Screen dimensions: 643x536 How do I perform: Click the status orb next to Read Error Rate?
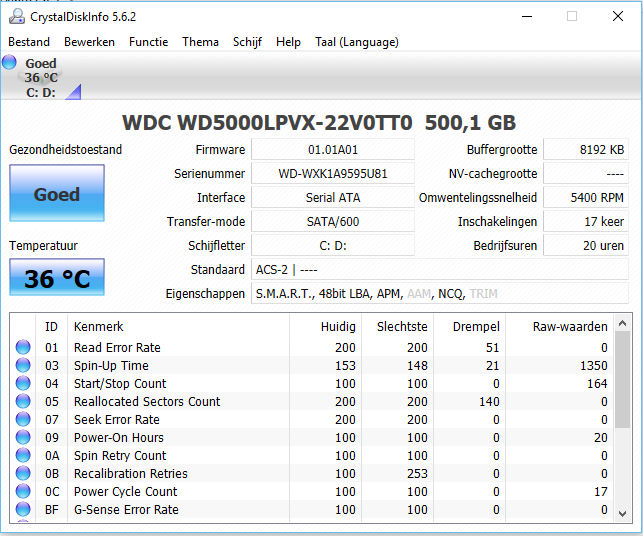[23, 347]
